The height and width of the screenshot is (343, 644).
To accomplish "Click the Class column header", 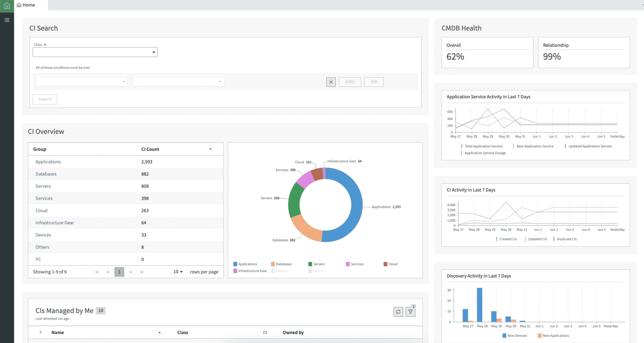I will (182, 333).
